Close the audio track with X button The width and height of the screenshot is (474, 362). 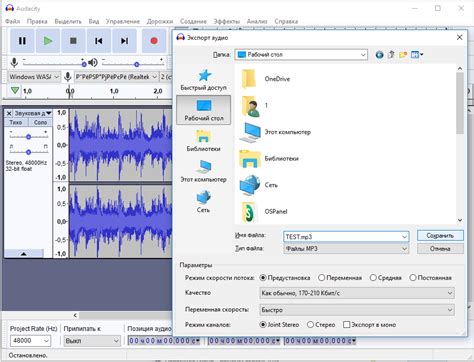pyautogui.click(x=9, y=113)
